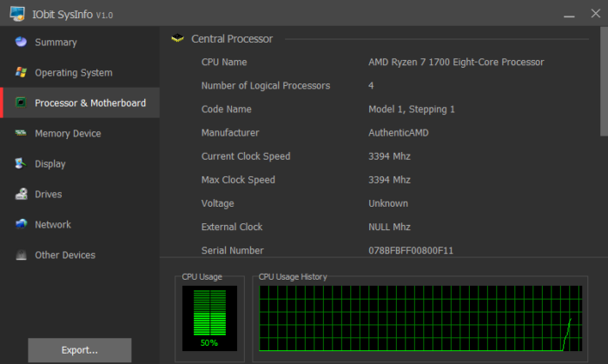Click the Operating System Windows flag icon
This screenshot has height=364, width=608.
tap(21, 72)
